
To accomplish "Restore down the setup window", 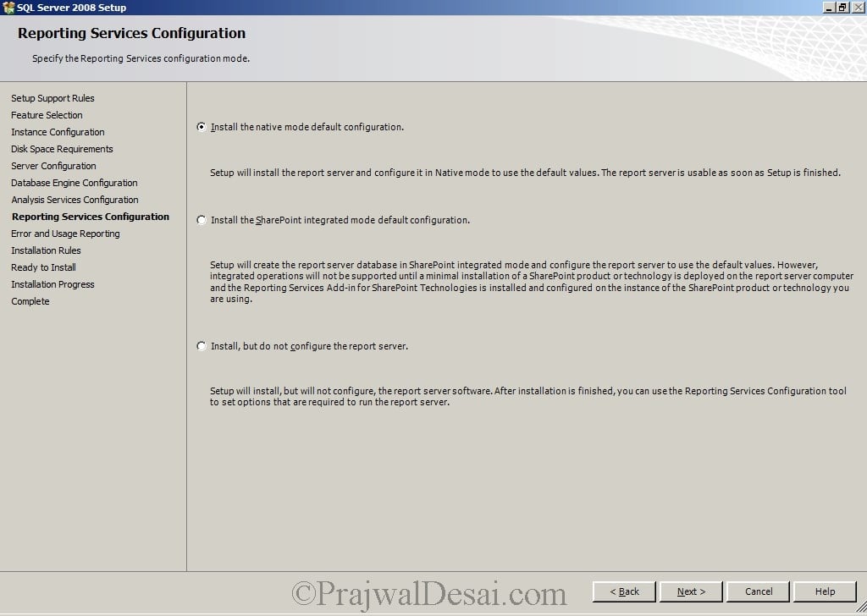I will (842, 7).
